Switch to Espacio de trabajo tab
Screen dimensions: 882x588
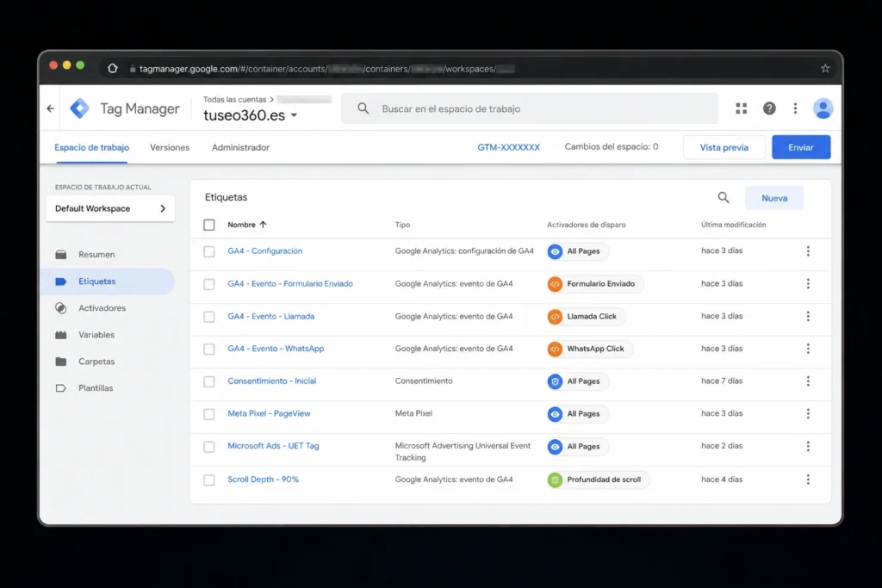[91, 147]
